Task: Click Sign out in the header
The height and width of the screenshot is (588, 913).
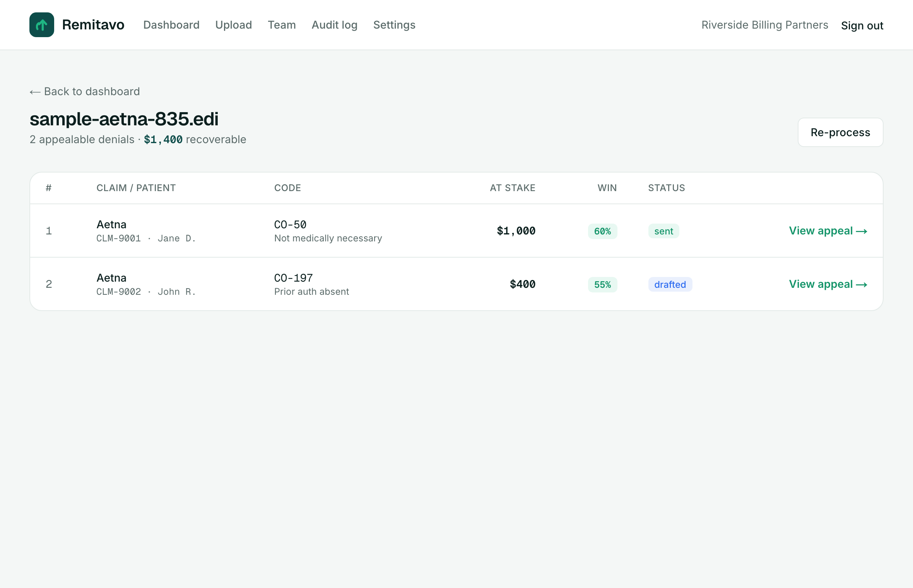Action: 862,26
